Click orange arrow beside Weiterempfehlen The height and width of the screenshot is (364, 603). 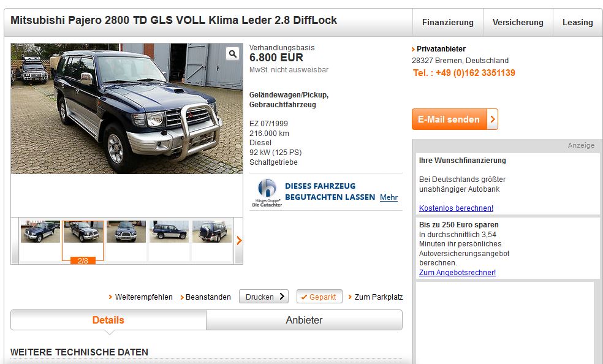(x=110, y=297)
